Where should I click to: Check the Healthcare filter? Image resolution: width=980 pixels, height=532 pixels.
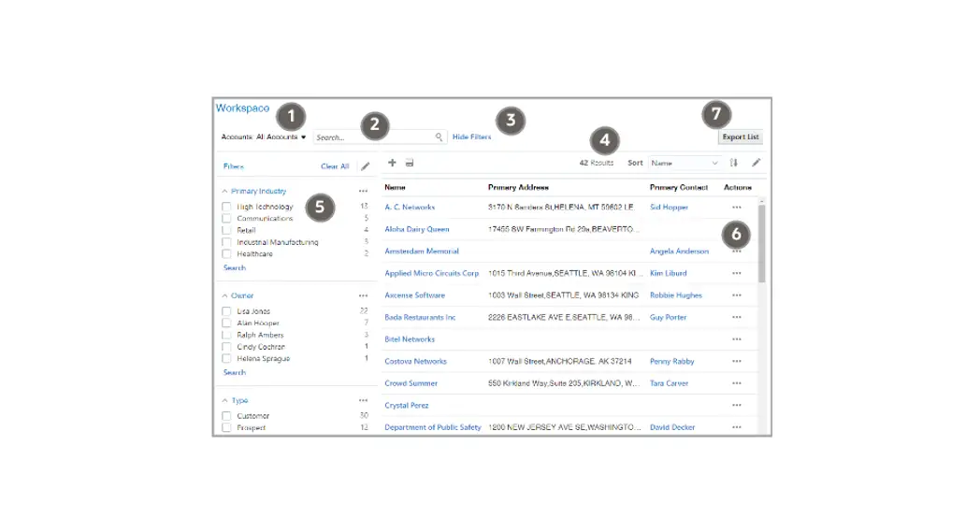pos(226,254)
